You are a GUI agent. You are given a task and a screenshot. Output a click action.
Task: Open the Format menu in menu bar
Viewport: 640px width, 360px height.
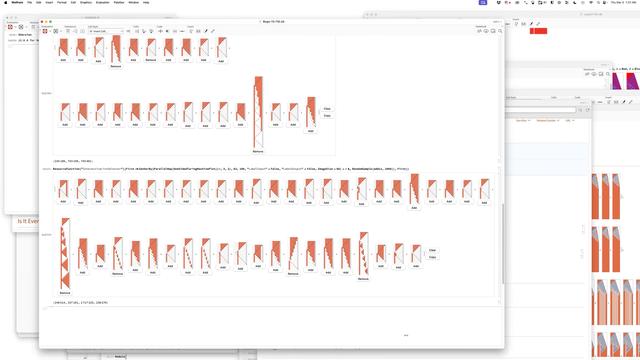[62, 2]
